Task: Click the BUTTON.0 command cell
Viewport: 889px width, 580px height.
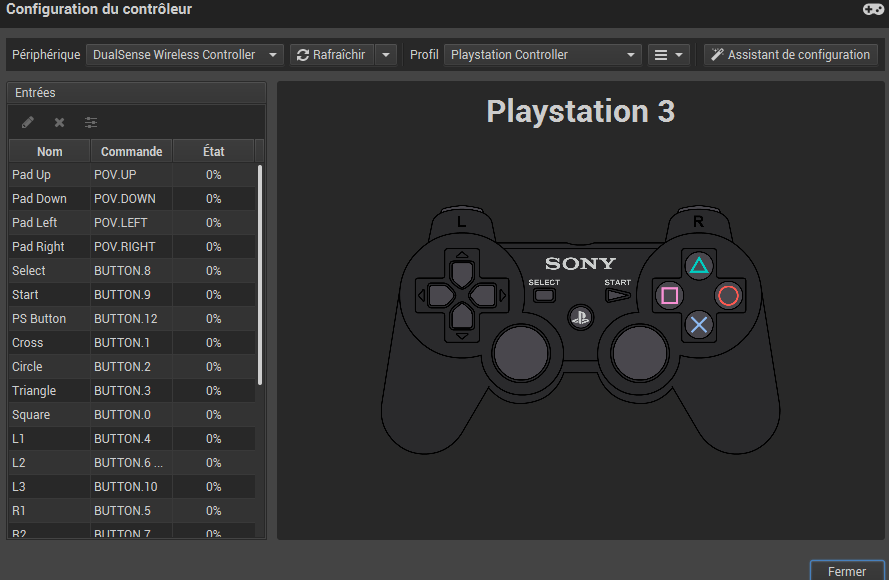Action: coord(132,414)
